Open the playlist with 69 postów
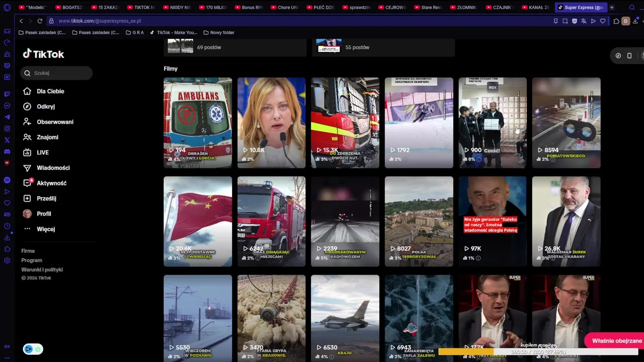Screen dimensions: 644x362 (x=235, y=47)
